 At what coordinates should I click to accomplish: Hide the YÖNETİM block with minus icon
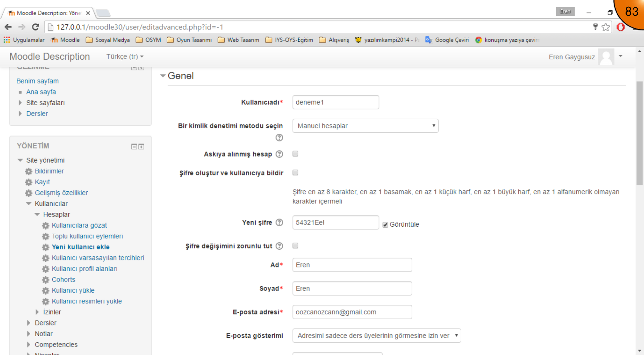pyautogui.click(x=134, y=146)
